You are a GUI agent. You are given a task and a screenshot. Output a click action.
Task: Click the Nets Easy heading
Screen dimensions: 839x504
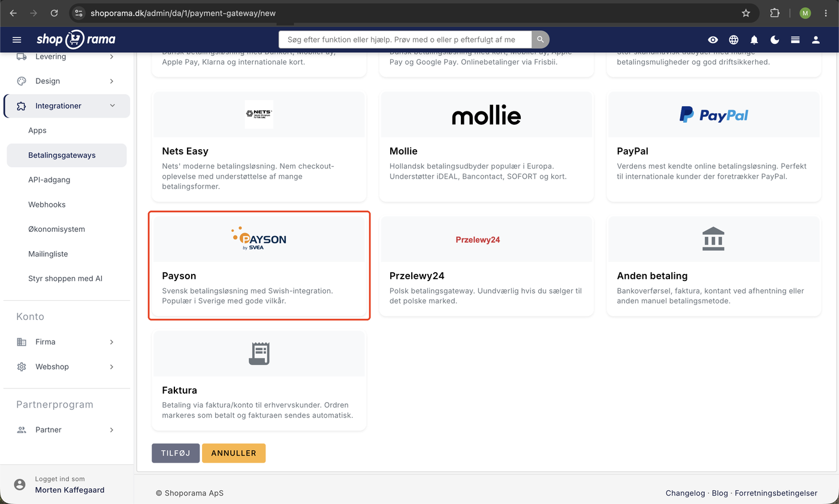185,151
